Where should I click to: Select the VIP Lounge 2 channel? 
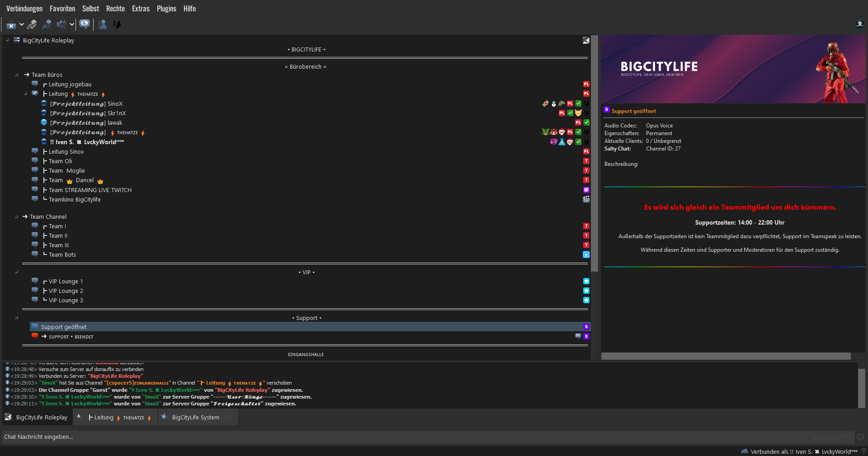[x=66, y=291]
